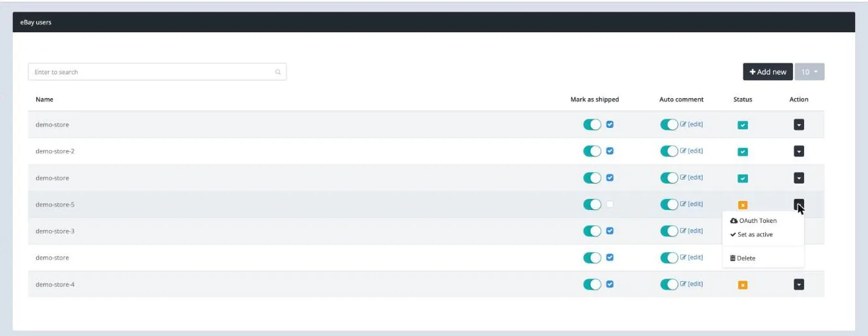The image size is (868, 336).
Task: Uncheck the Mark as shipped checkbox for demo-store-2
Action: tap(610, 151)
